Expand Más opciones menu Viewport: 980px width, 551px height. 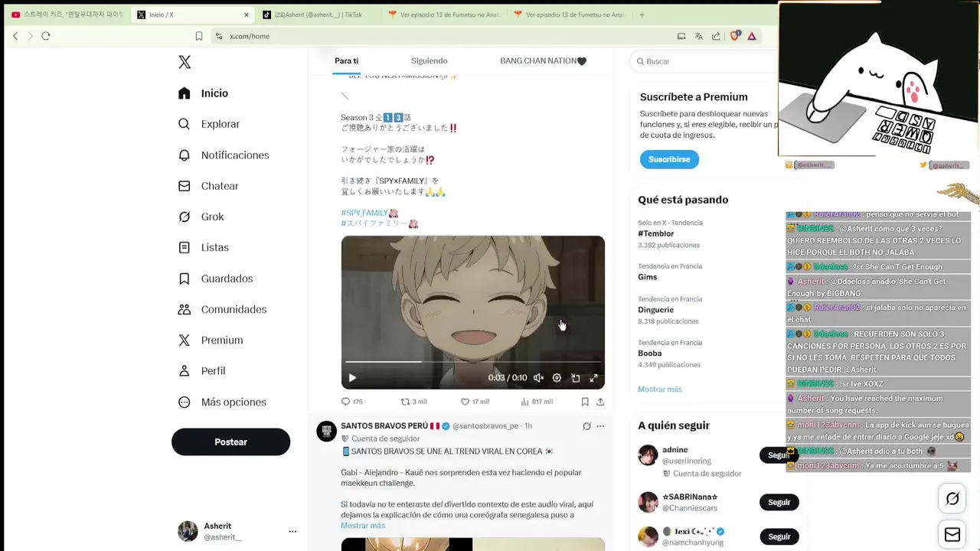coord(222,402)
